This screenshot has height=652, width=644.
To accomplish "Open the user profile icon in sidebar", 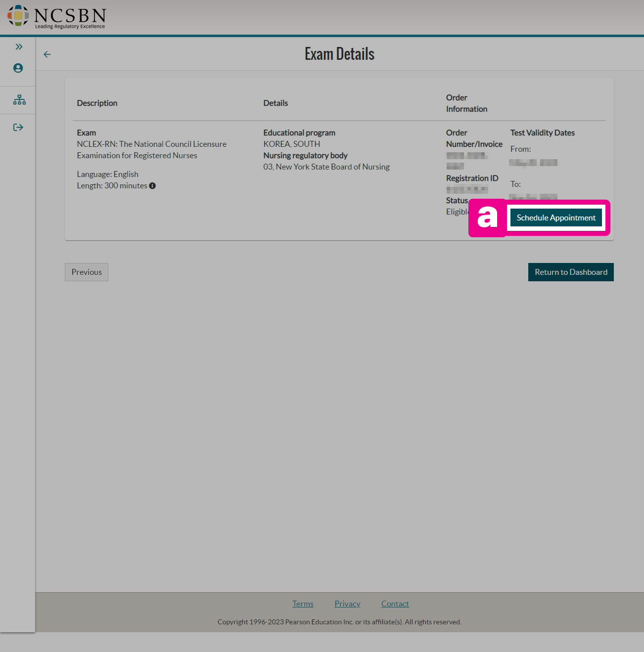I will click(x=18, y=68).
